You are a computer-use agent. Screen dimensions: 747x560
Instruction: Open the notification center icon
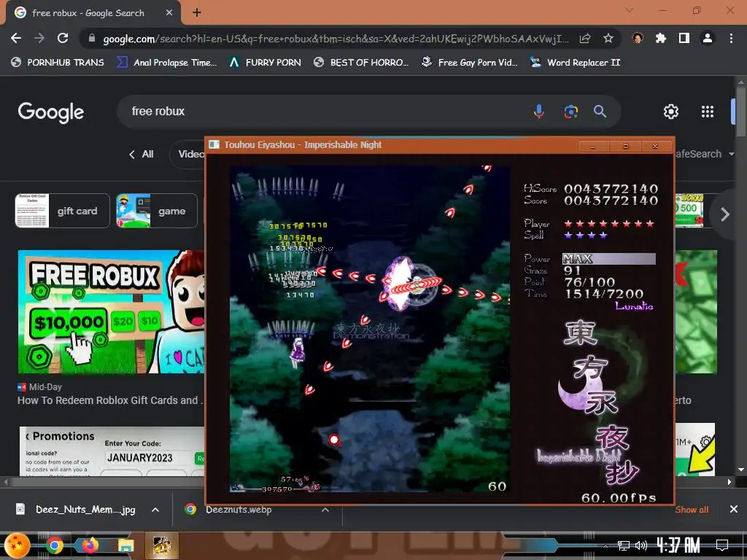pos(722,545)
